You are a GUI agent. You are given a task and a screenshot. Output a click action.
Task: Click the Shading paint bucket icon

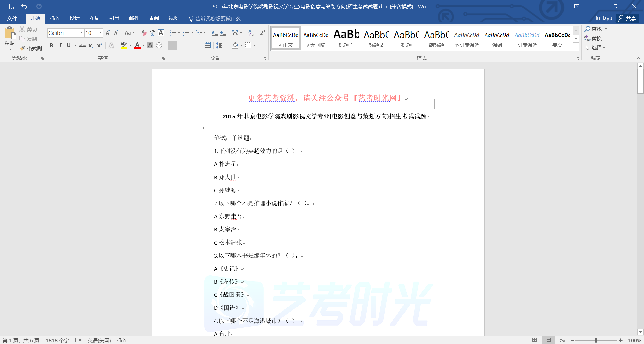tap(235, 45)
